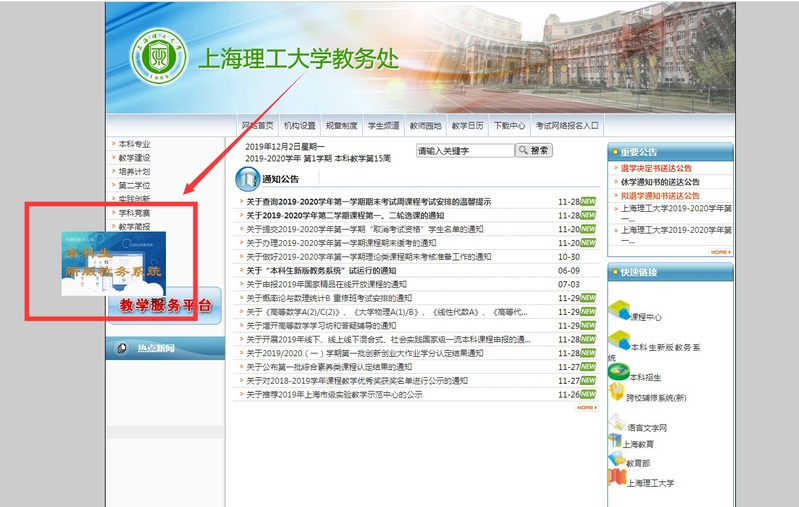The width and height of the screenshot is (799, 507).
Task: Open 学科竞赛 in left sidebar
Action: click(134, 213)
